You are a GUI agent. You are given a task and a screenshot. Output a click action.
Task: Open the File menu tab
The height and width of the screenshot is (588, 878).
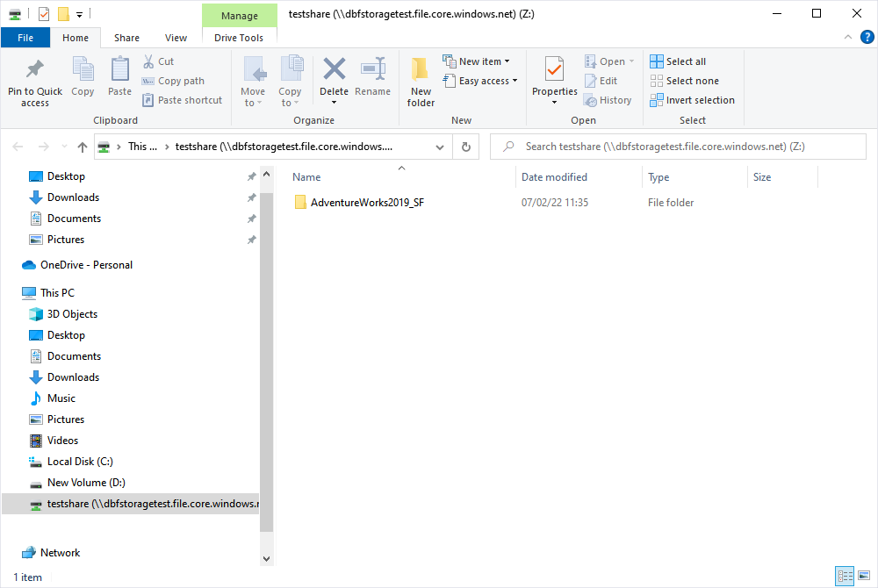tap(25, 38)
